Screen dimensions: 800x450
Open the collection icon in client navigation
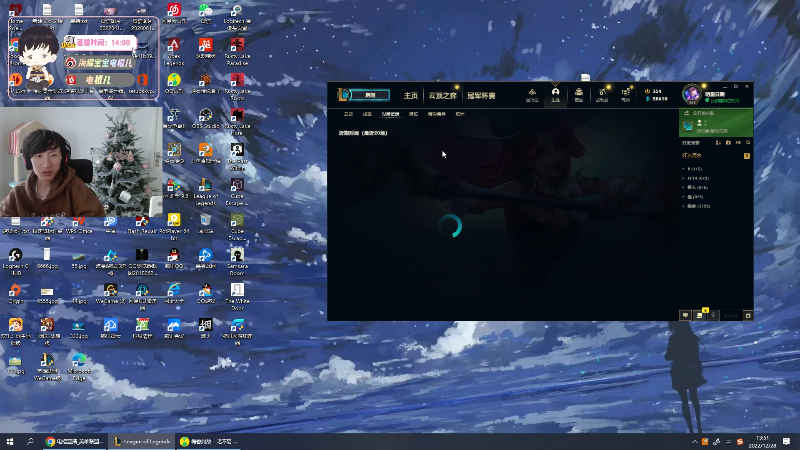579,94
